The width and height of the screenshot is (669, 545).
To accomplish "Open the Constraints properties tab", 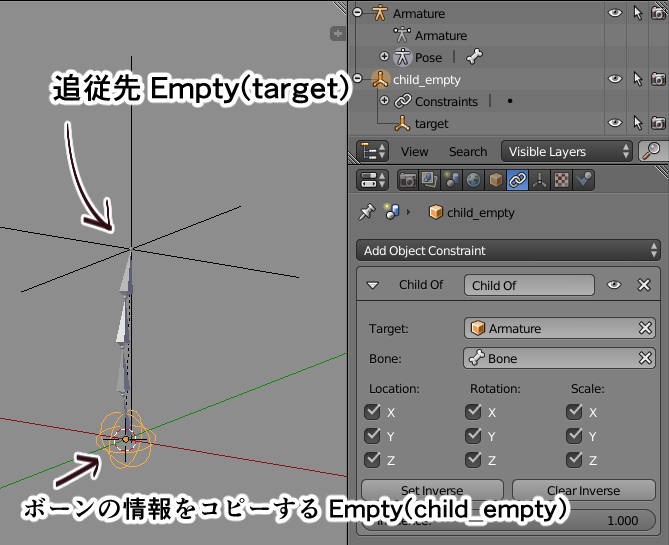I will click(x=517, y=180).
